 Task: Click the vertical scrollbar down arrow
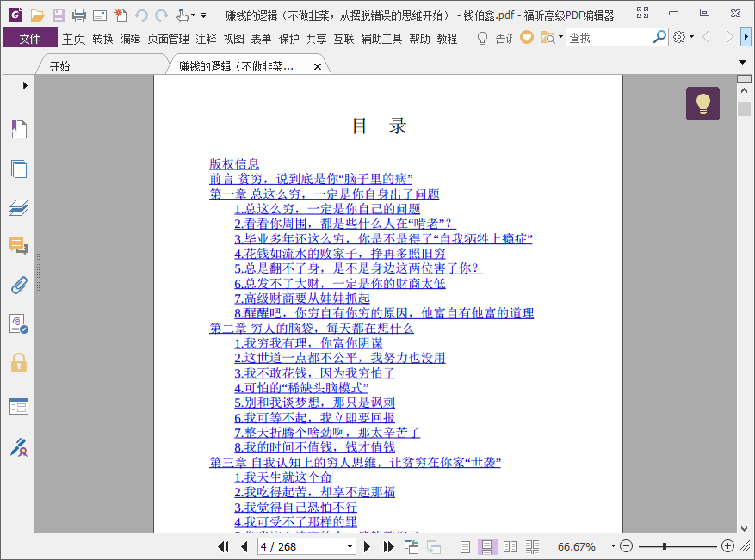744,528
